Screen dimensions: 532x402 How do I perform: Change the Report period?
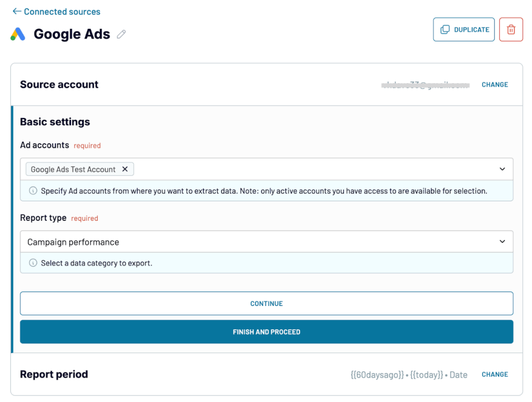pyautogui.click(x=495, y=374)
